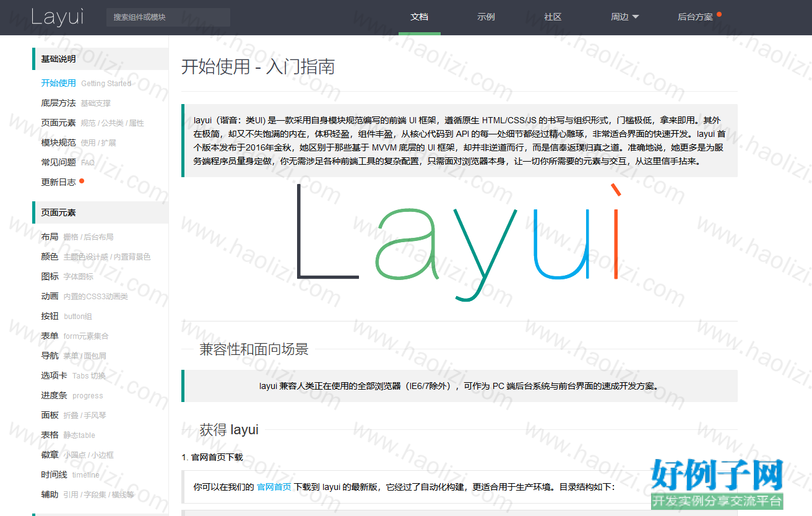Open the 徽章 小圆点/小边框 sidebar item
This screenshot has height=516, width=812.
(x=77, y=455)
